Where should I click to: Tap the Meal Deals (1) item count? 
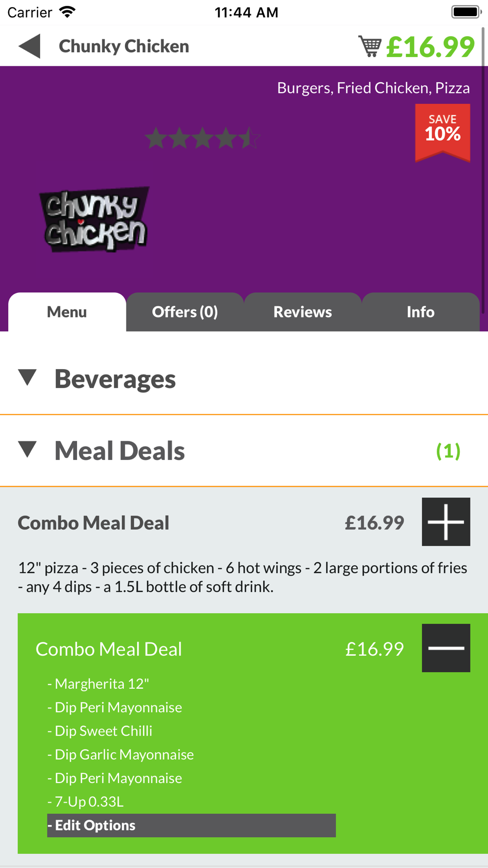(448, 451)
